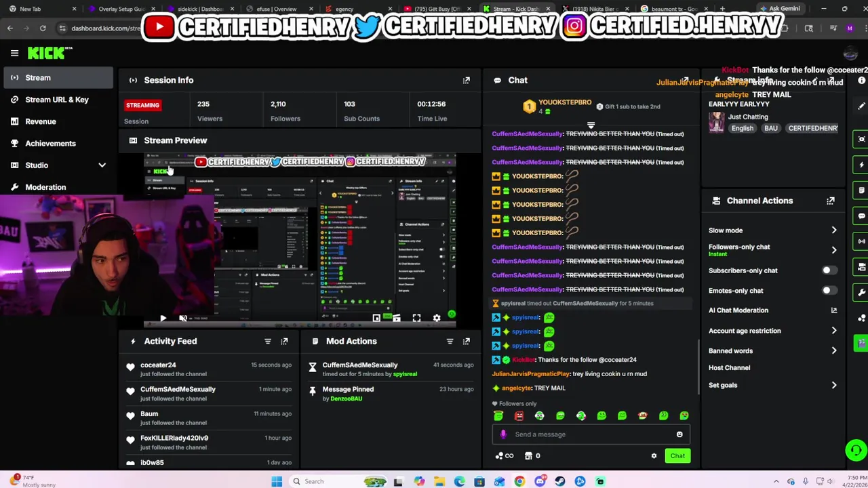Click the chat points infinity icon
868x488 pixels.
pos(505,456)
